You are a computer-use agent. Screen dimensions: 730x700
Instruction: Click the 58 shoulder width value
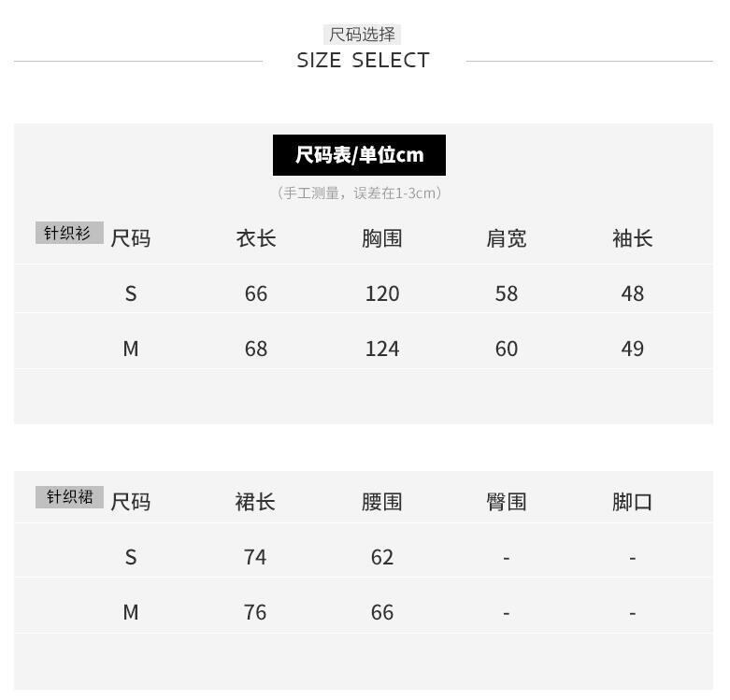507,293
